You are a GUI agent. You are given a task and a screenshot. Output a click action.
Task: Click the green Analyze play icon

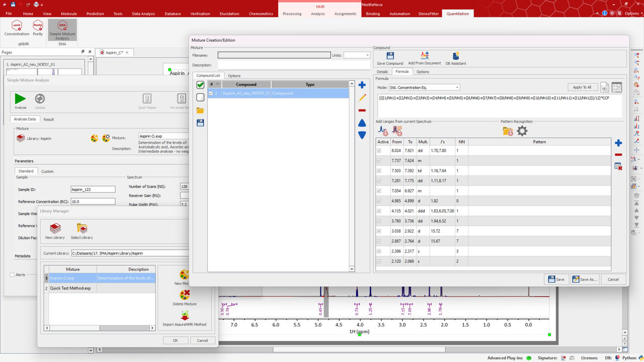20,99
